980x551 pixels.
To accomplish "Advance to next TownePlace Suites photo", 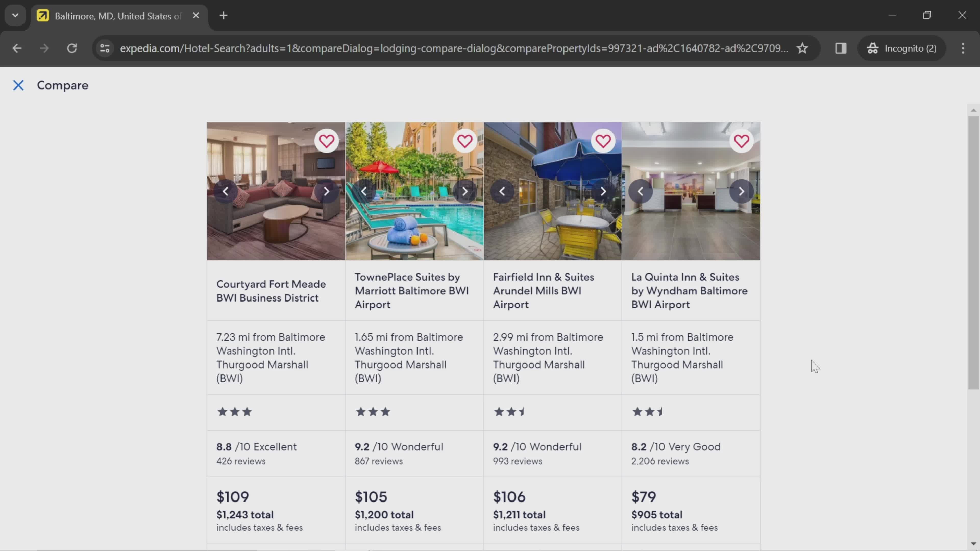I will (464, 191).
